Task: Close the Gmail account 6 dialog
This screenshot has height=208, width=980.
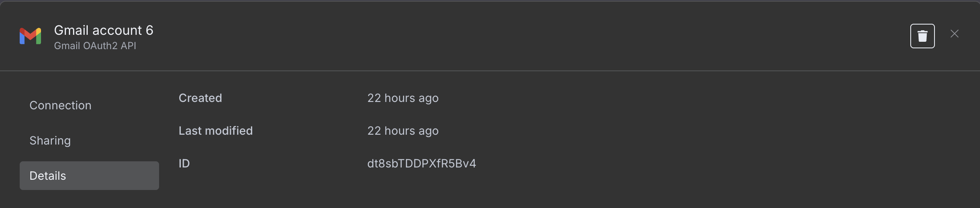Action: pyautogui.click(x=955, y=34)
